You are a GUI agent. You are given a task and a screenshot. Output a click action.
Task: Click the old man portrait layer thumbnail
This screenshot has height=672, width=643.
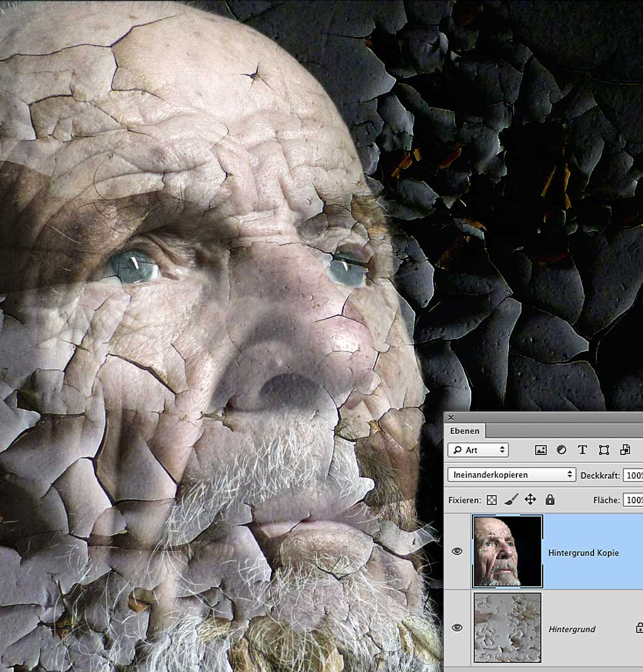click(x=507, y=552)
